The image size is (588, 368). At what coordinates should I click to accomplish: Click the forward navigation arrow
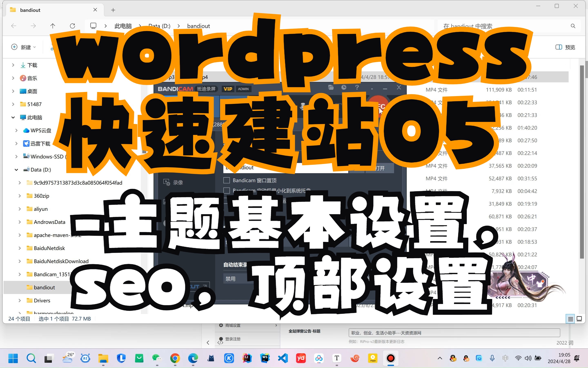click(33, 26)
